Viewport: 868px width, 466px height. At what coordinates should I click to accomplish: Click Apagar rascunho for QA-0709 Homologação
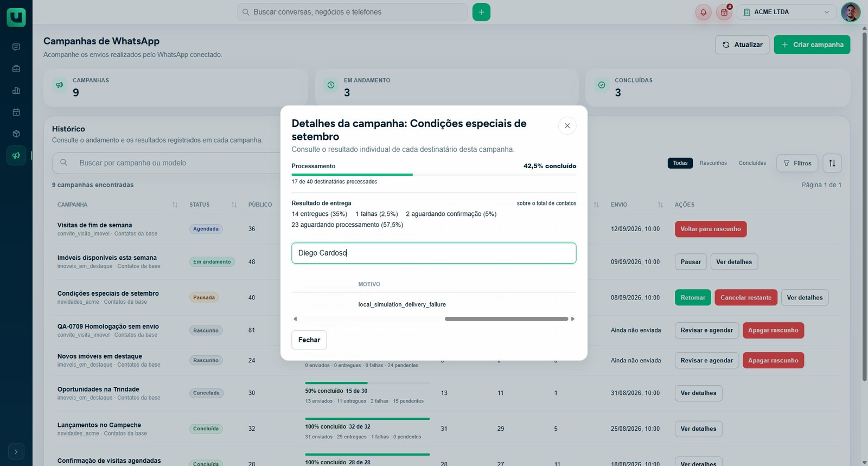[773, 330]
